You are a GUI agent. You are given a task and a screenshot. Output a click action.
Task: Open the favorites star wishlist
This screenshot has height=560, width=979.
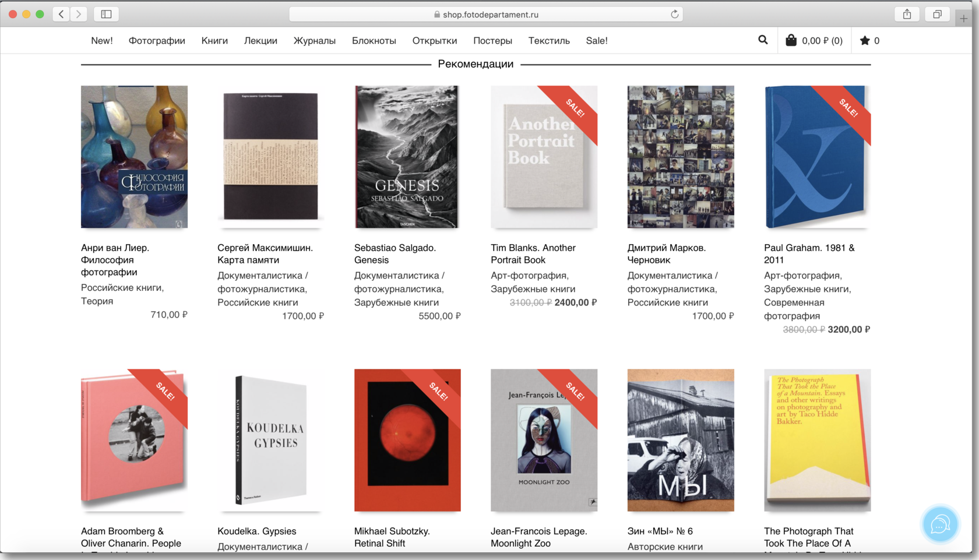pos(869,41)
